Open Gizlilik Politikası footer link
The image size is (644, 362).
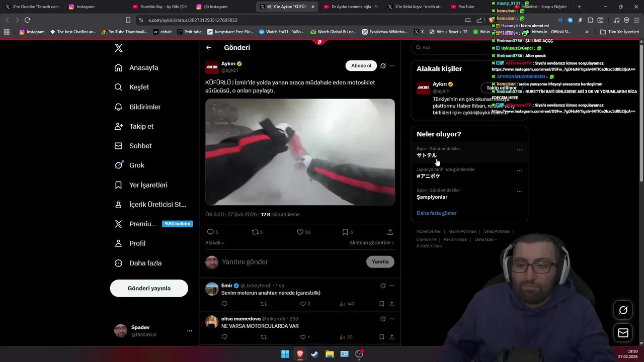pyautogui.click(x=463, y=231)
